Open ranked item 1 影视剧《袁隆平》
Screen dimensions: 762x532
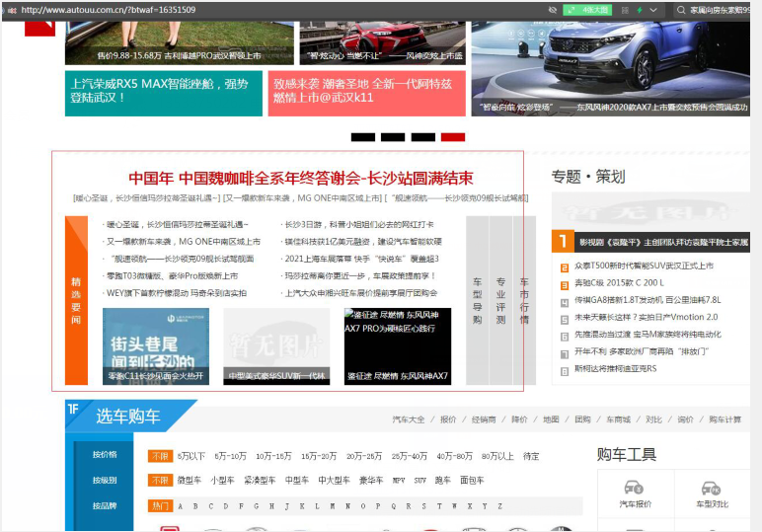650,242
